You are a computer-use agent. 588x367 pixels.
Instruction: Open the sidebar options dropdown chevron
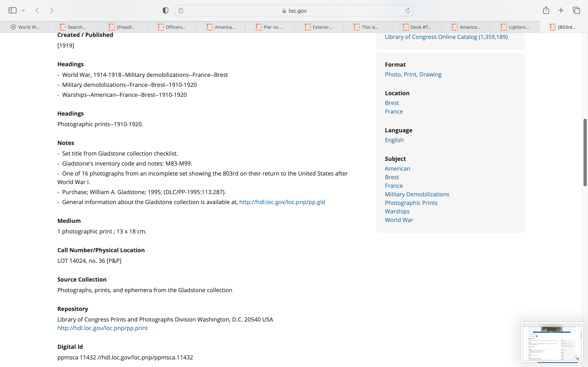23,10
